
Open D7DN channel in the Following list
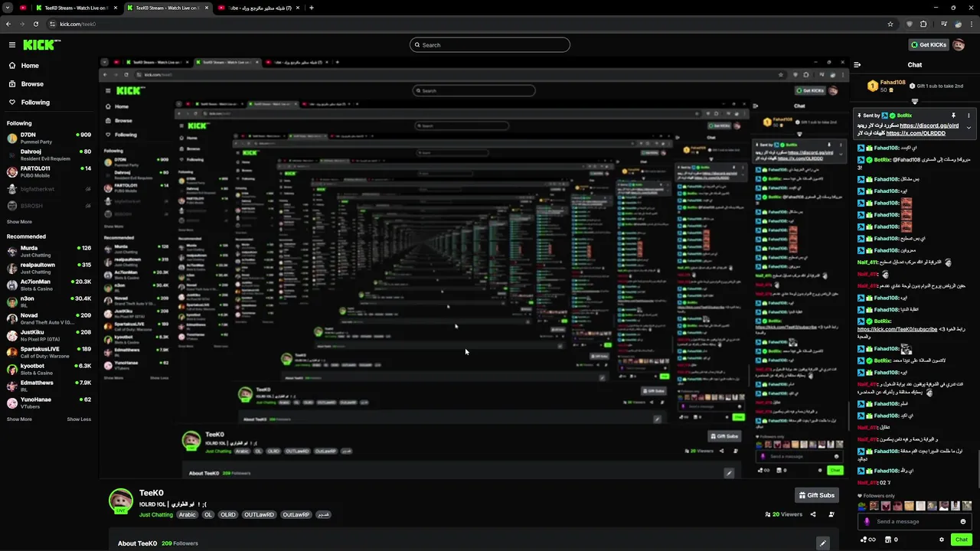click(x=49, y=138)
